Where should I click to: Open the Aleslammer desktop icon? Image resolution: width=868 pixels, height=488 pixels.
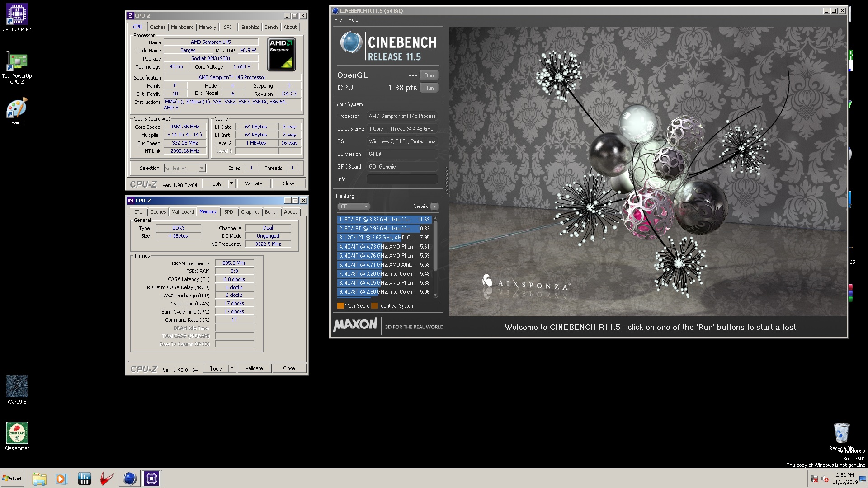tap(17, 436)
